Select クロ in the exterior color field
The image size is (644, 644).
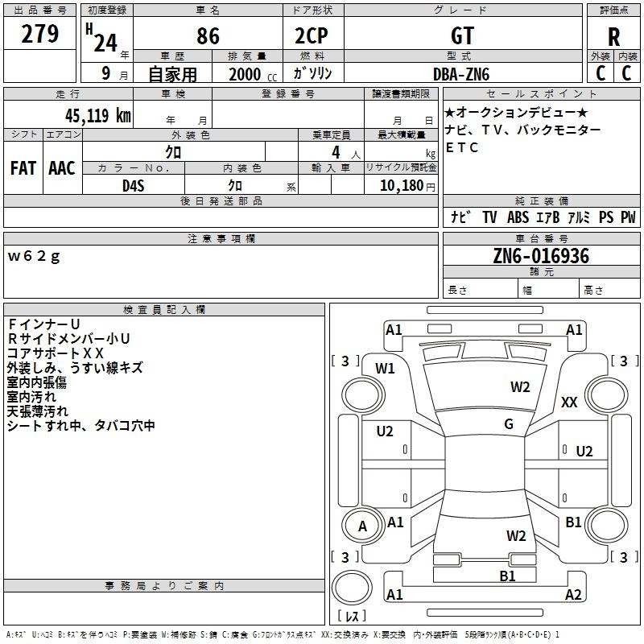173,152
